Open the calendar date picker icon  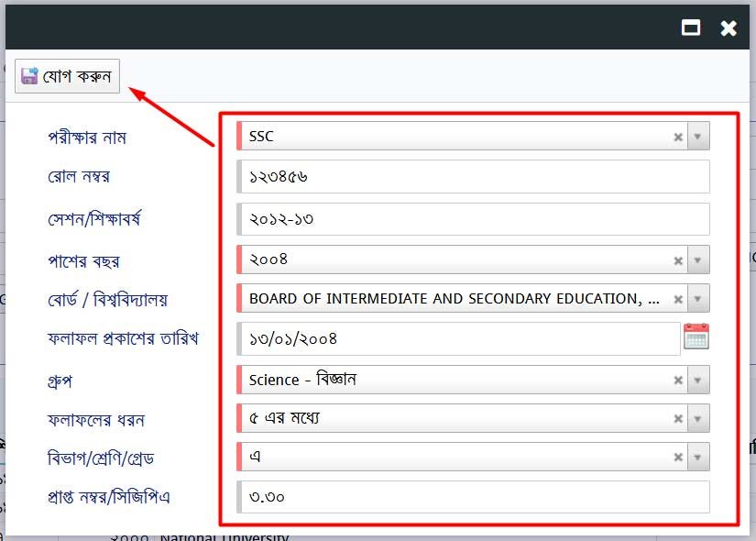[x=696, y=337]
